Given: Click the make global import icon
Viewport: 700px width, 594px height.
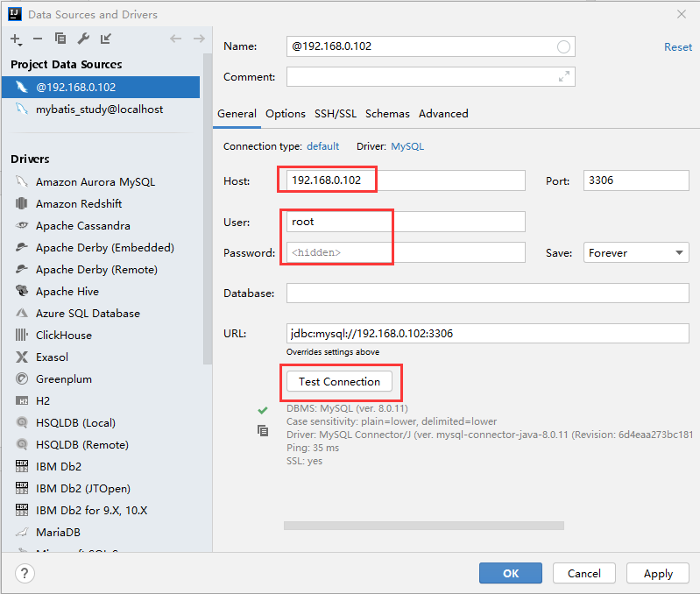Looking at the screenshot, I should coord(105,39).
